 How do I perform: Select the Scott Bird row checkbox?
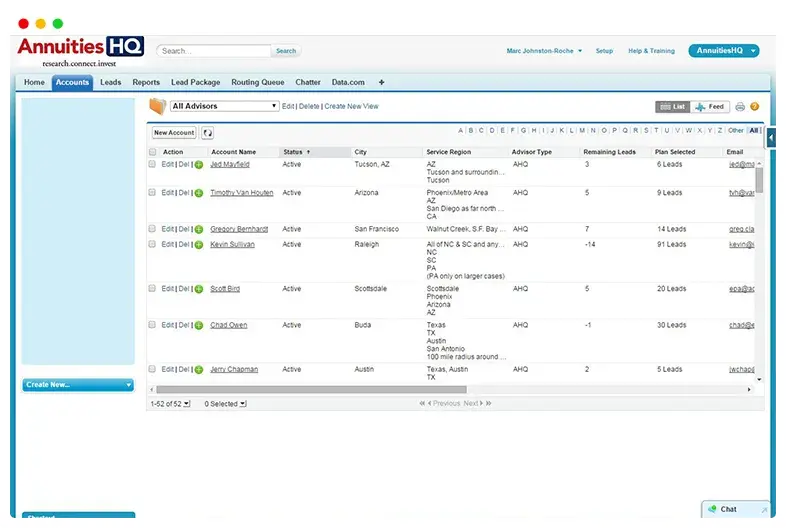click(152, 289)
